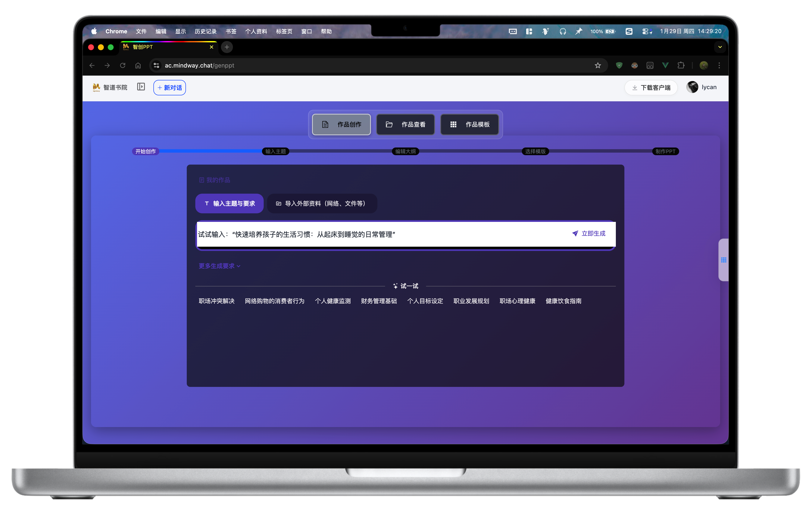Click the Chrome profile avatar icon

pyautogui.click(x=704, y=65)
